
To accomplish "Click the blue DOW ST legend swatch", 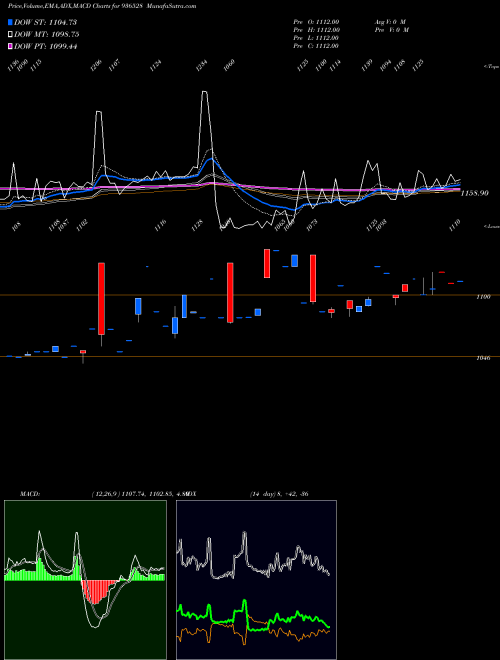I will point(10,22).
